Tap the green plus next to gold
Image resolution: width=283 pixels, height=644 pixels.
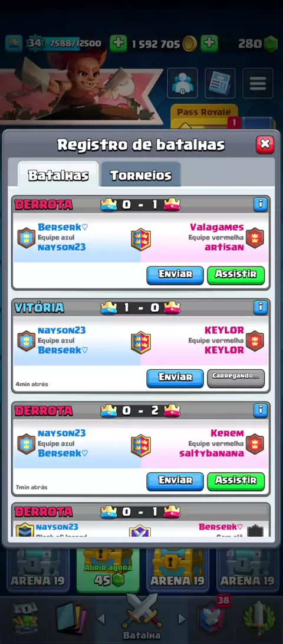[209, 43]
